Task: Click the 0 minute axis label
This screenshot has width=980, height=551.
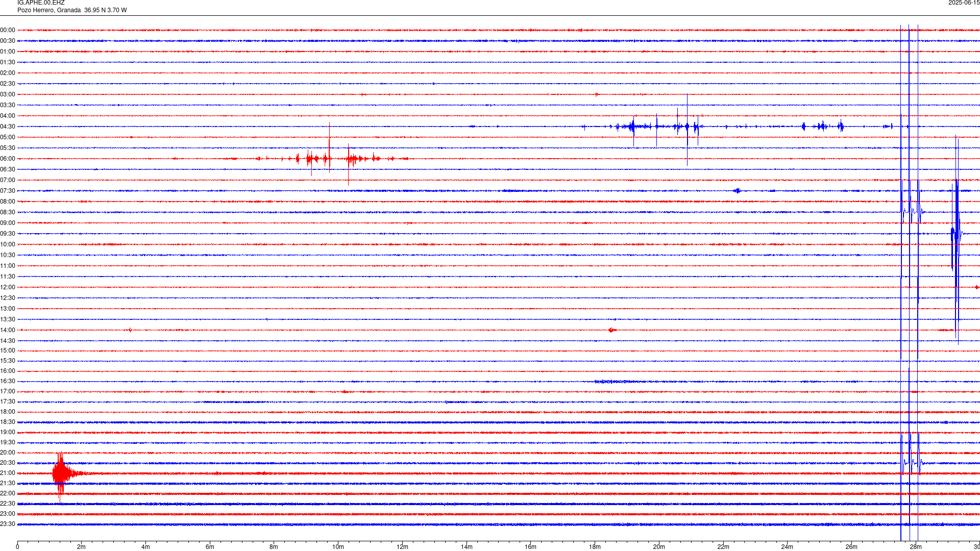Action: point(17,547)
